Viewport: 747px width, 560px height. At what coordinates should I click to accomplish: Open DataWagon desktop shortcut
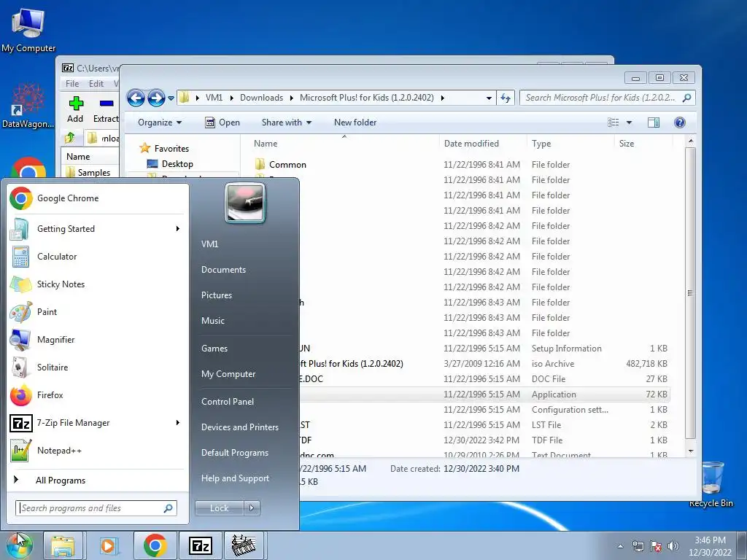click(x=28, y=106)
